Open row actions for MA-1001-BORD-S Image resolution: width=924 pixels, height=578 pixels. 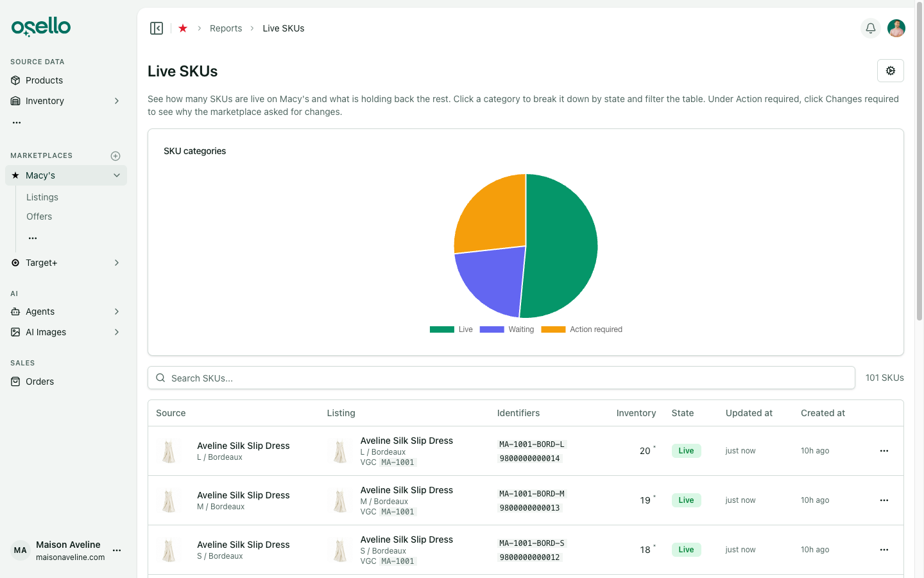[x=884, y=550]
